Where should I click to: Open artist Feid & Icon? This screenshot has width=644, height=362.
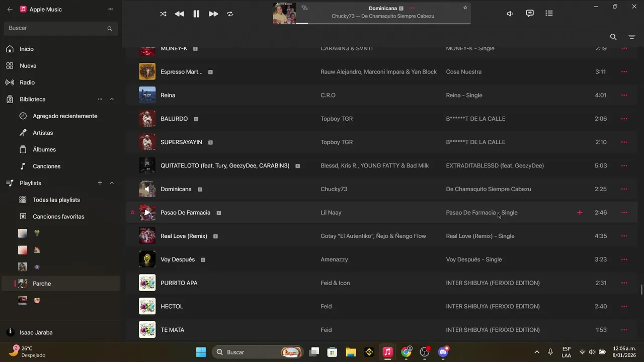(335, 283)
